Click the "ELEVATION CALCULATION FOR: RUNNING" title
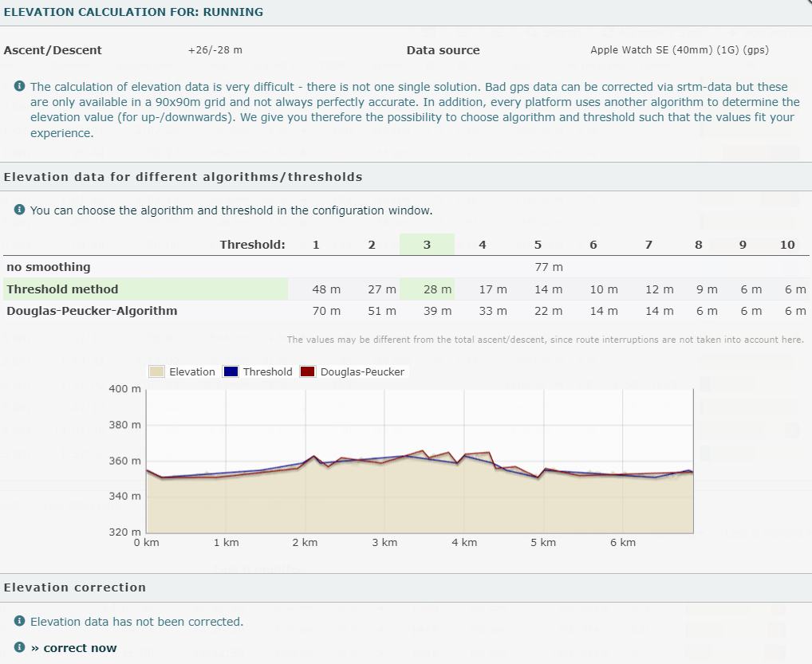 pyautogui.click(x=134, y=12)
